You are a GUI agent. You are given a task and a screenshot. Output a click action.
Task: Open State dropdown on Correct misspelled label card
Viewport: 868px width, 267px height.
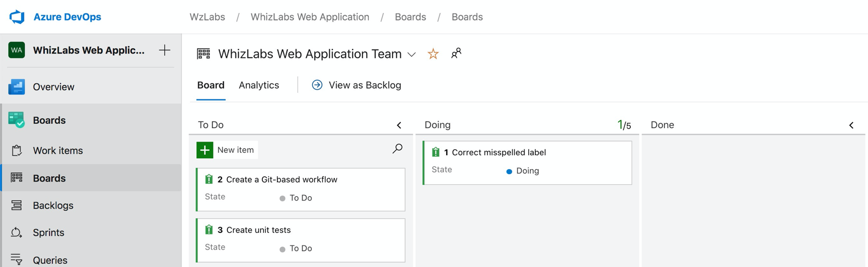point(522,171)
